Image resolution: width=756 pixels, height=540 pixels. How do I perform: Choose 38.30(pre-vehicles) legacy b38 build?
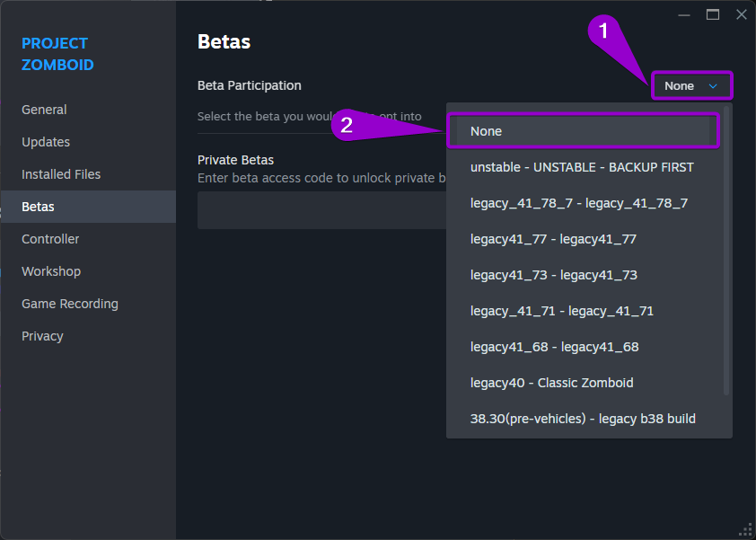tap(584, 419)
